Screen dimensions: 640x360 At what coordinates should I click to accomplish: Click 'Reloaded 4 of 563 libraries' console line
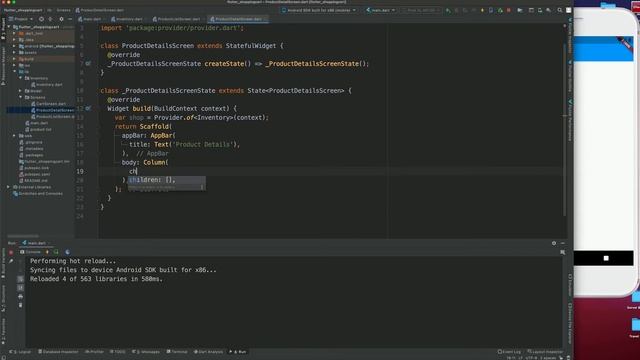(96, 279)
